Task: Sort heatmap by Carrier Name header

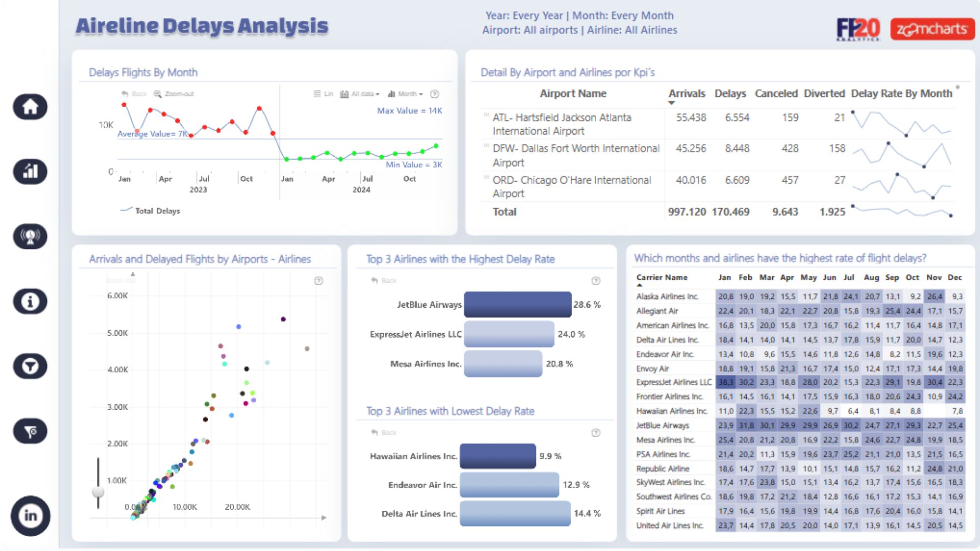Action: tap(661, 278)
